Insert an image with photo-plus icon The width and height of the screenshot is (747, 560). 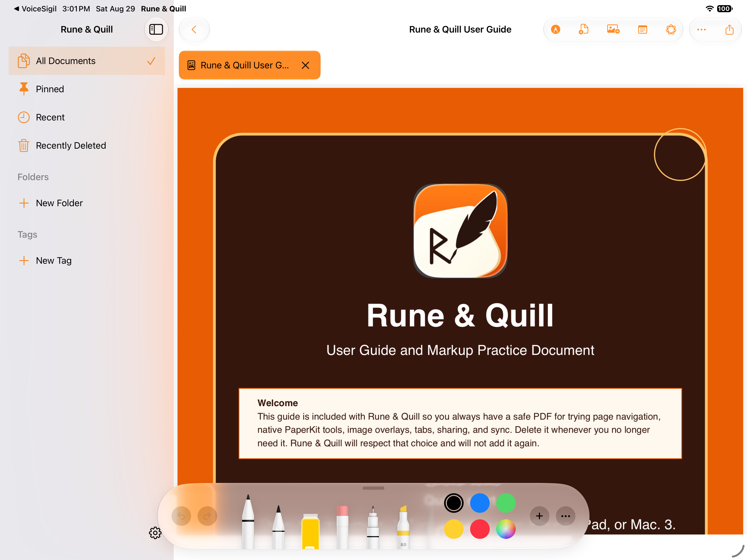(613, 29)
